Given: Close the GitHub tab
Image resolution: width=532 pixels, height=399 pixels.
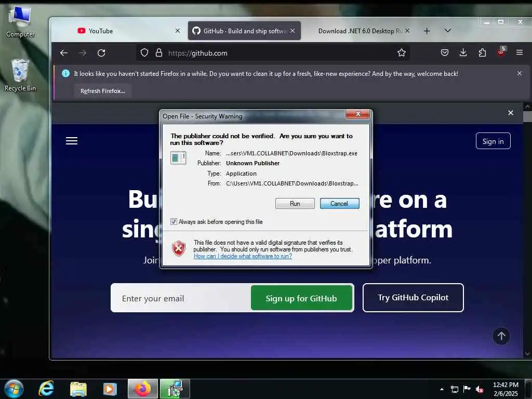Looking at the screenshot, I should (x=292, y=31).
